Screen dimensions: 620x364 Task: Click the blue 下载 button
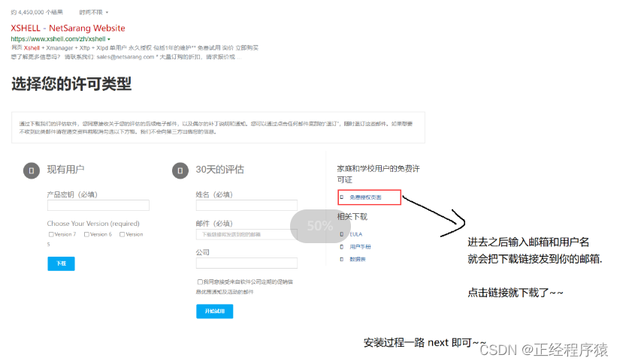[62, 263]
